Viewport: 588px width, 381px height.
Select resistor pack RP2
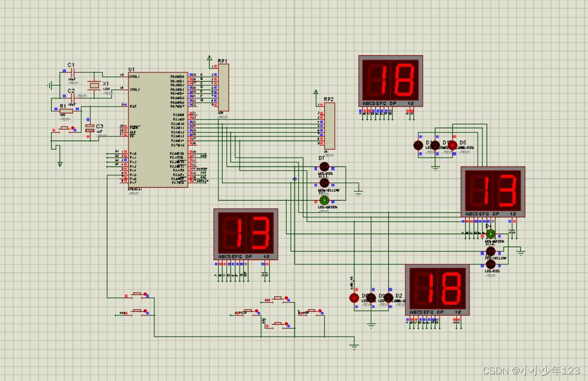(x=329, y=126)
